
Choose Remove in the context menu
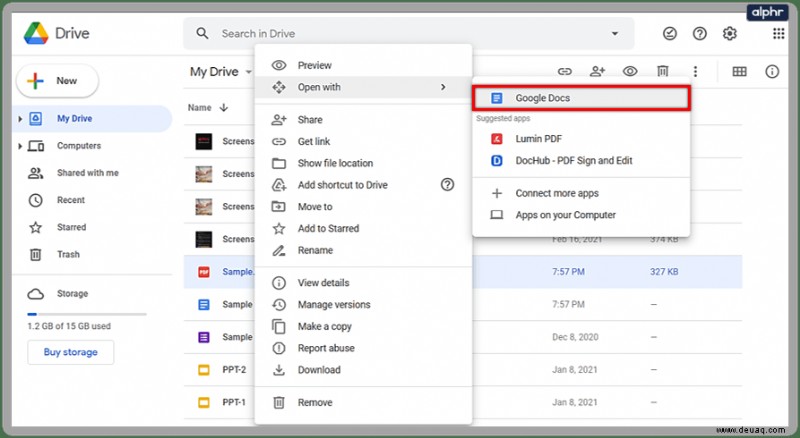click(x=363, y=403)
